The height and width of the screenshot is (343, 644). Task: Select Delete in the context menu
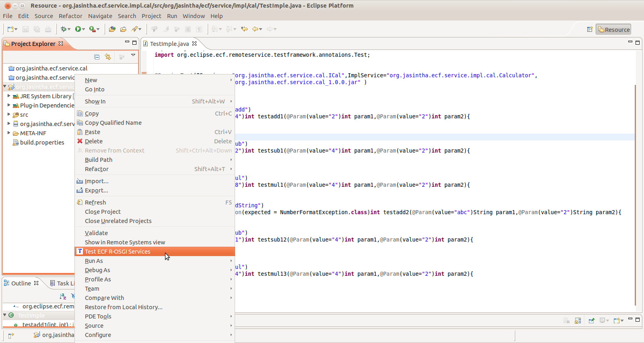click(x=155, y=141)
